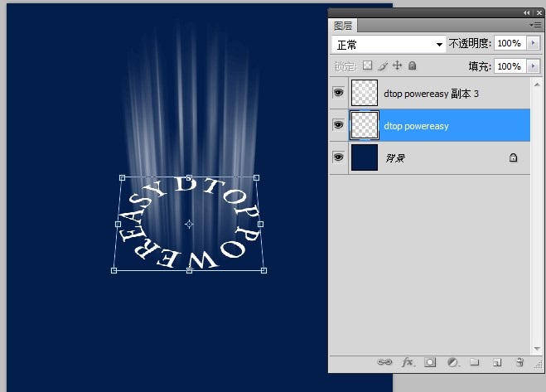Click the link layers icon
This screenshot has width=546, height=392.
pos(385,362)
